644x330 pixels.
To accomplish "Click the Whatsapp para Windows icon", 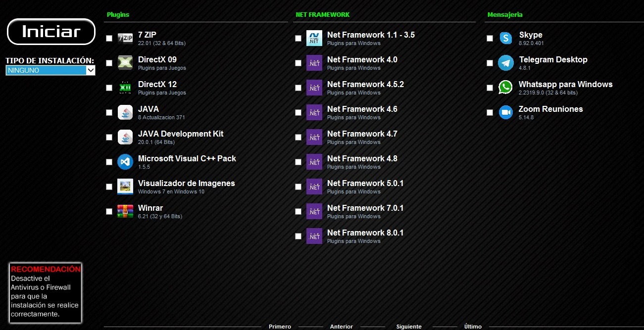I will pyautogui.click(x=505, y=88).
